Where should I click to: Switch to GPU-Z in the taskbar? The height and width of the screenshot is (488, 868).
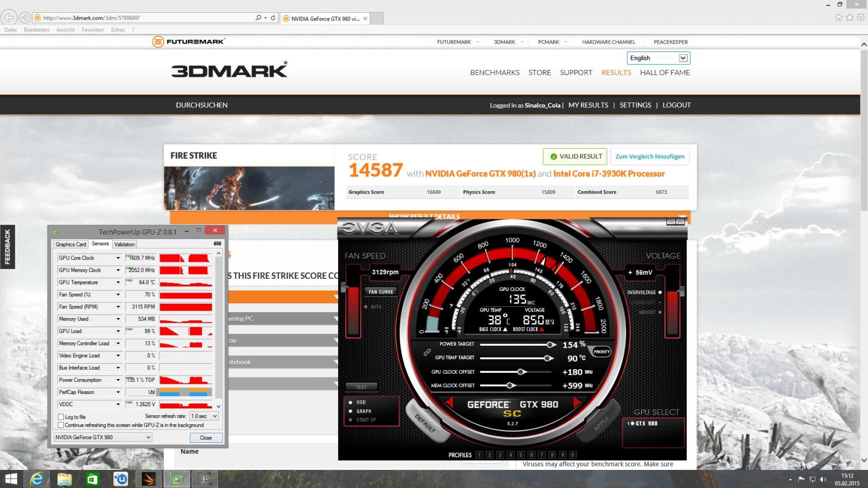click(x=177, y=479)
